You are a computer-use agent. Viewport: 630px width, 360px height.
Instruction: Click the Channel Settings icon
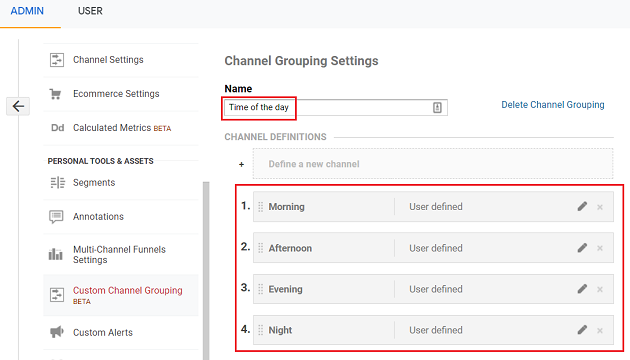pyautogui.click(x=57, y=60)
